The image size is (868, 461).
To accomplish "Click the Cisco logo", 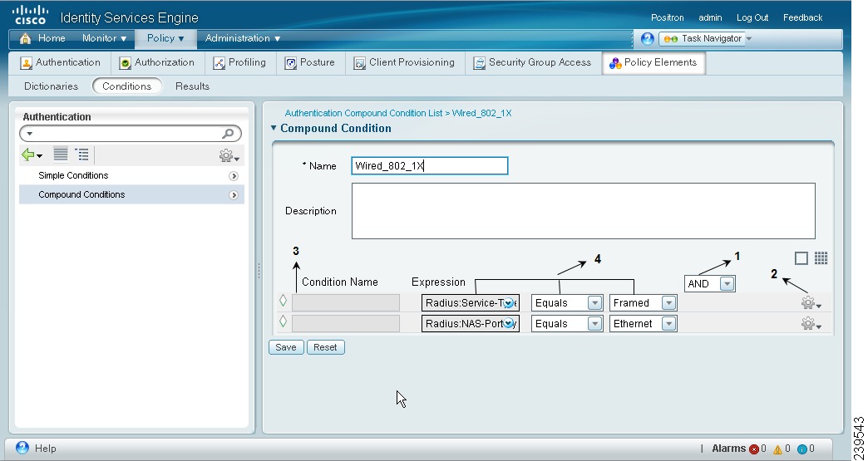I will pos(31,15).
